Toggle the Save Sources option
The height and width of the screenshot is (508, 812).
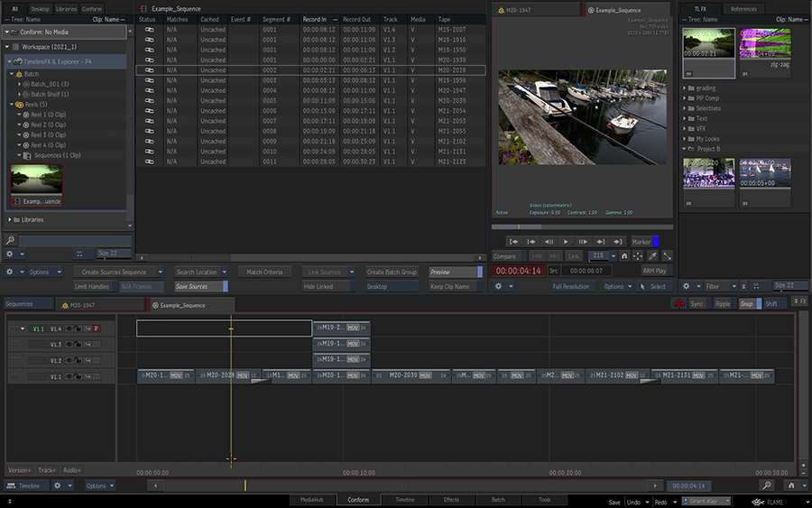[199, 286]
